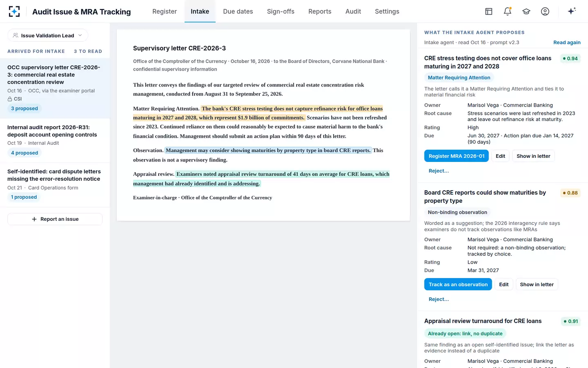Switch to the Audit tab
This screenshot has width=588, height=368.
click(x=353, y=11)
